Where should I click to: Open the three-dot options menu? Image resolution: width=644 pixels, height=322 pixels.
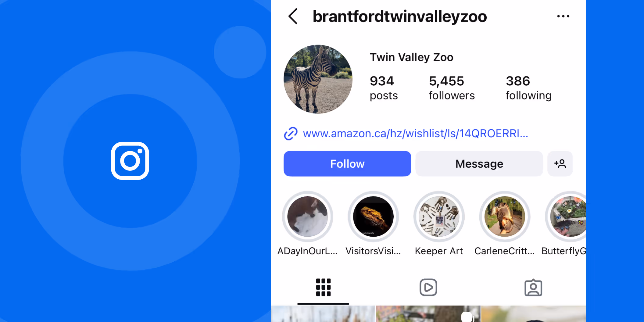[x=563, y=16]
